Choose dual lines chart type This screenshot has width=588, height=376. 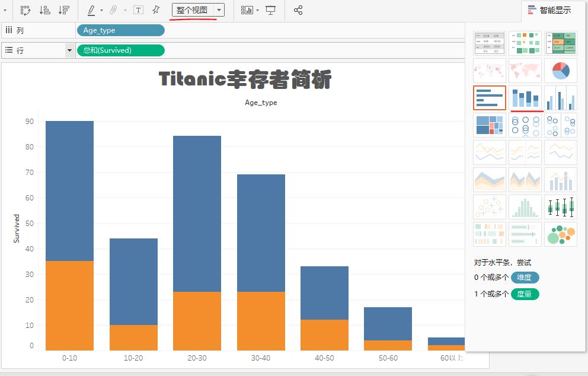pyautogui.click(x=561, y=152)
